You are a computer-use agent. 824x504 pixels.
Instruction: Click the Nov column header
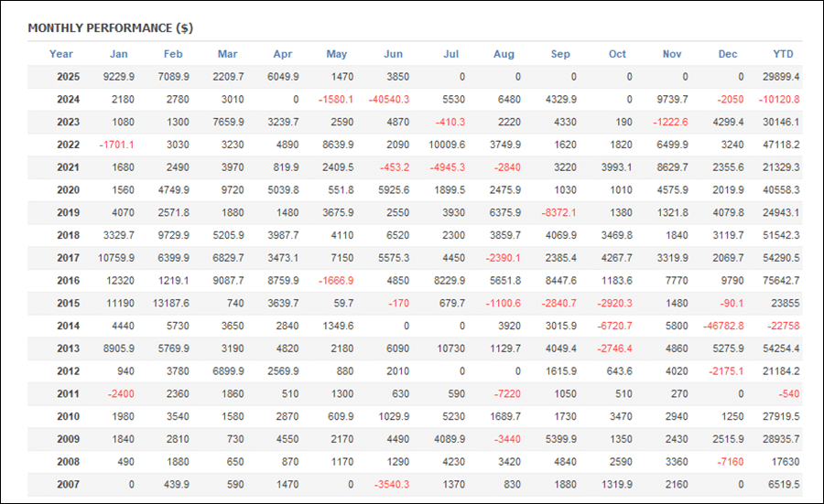[672, 54]
